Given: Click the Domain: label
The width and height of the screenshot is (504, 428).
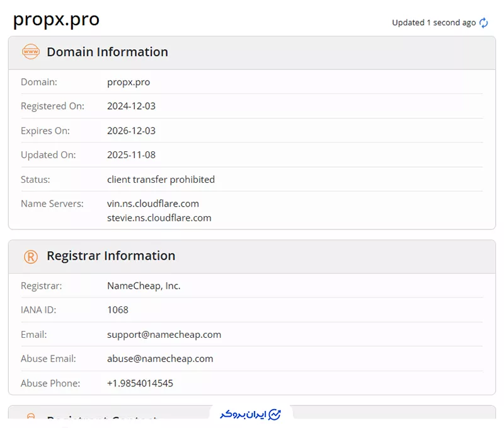Looking at the screenshot, I should click(x=39, y=83).
